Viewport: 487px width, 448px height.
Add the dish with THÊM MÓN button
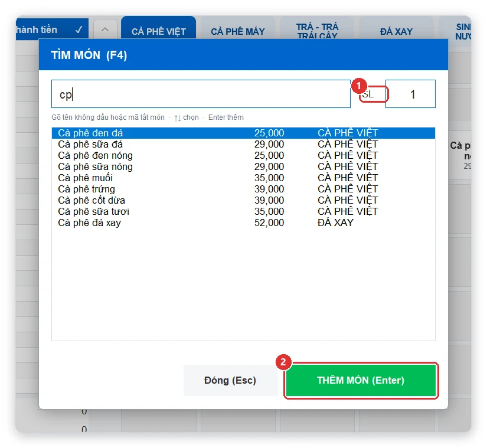click(x=361, y=380)
